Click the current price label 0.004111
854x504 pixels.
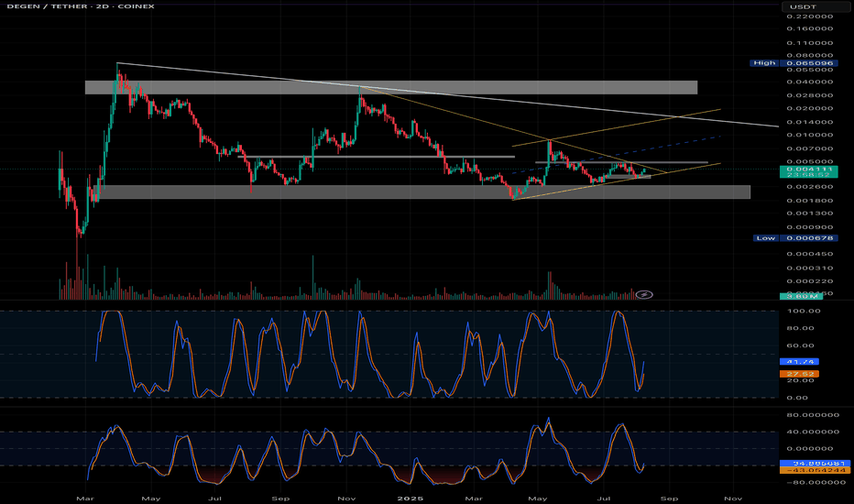pos(809,170)
